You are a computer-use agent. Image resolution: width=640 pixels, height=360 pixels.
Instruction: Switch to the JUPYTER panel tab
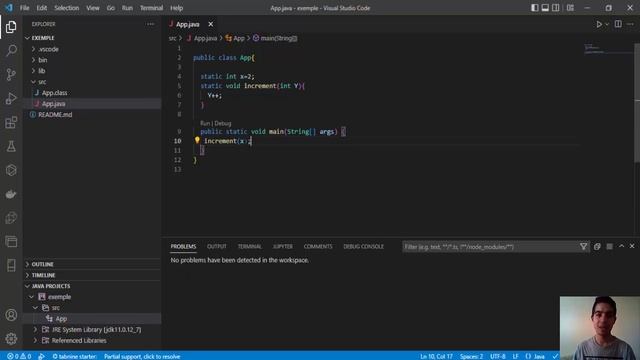282,247
